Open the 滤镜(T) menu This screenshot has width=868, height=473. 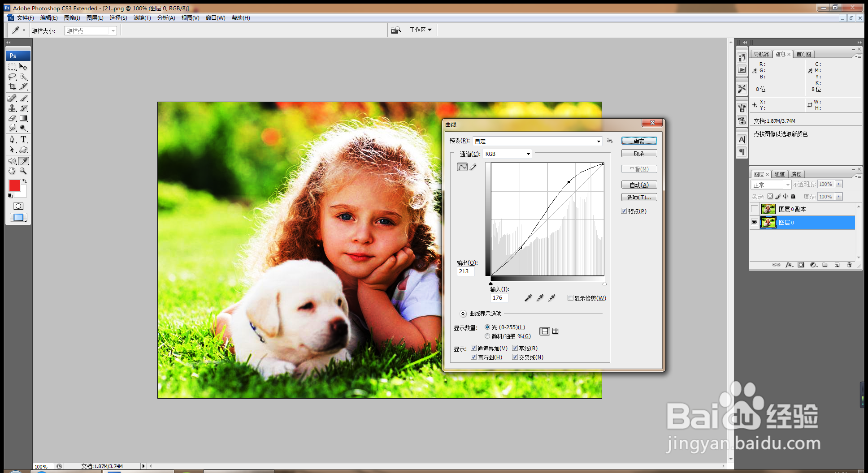(x=142, y=18)
